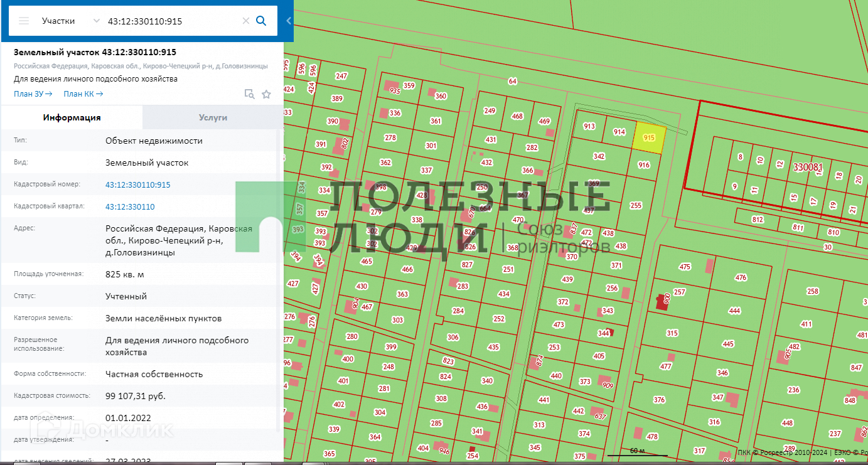Image resolution: width=868 pixels, height=465 pixels.
Task: Click parcel 342 on the map
Action: click(599, 156)
